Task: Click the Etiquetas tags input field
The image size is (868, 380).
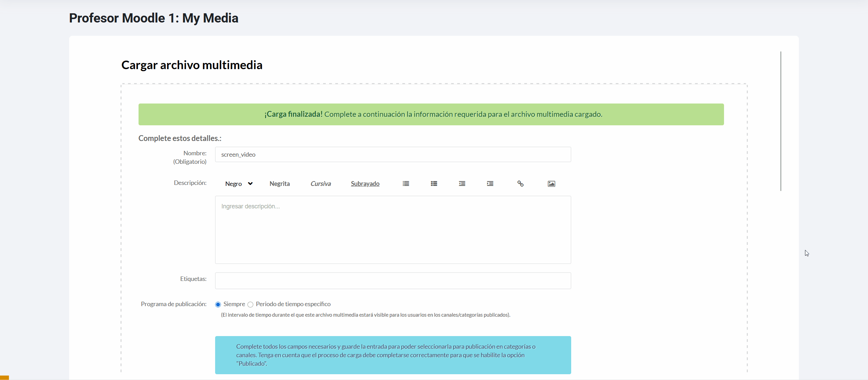Action: pyautogui.click(x=393, y=281)
